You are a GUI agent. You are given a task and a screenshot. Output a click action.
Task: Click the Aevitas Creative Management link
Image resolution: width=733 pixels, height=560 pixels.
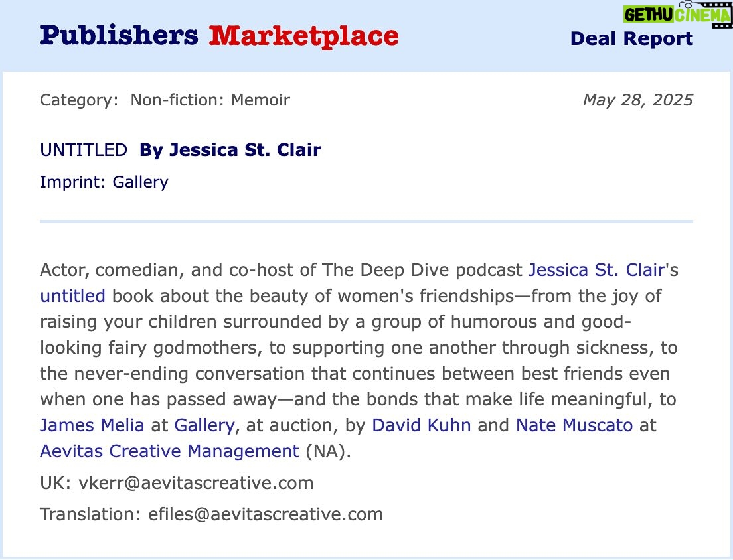pyautogui.click(x=170, y=451)
